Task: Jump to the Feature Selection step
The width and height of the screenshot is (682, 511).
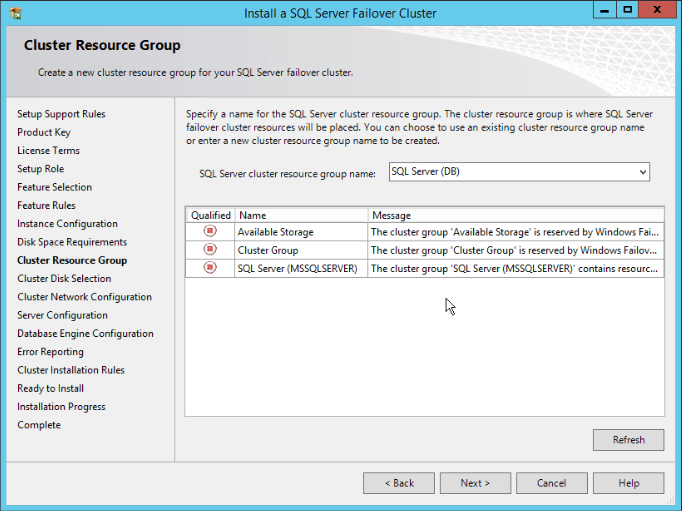Action: click(x=54, y=187)
